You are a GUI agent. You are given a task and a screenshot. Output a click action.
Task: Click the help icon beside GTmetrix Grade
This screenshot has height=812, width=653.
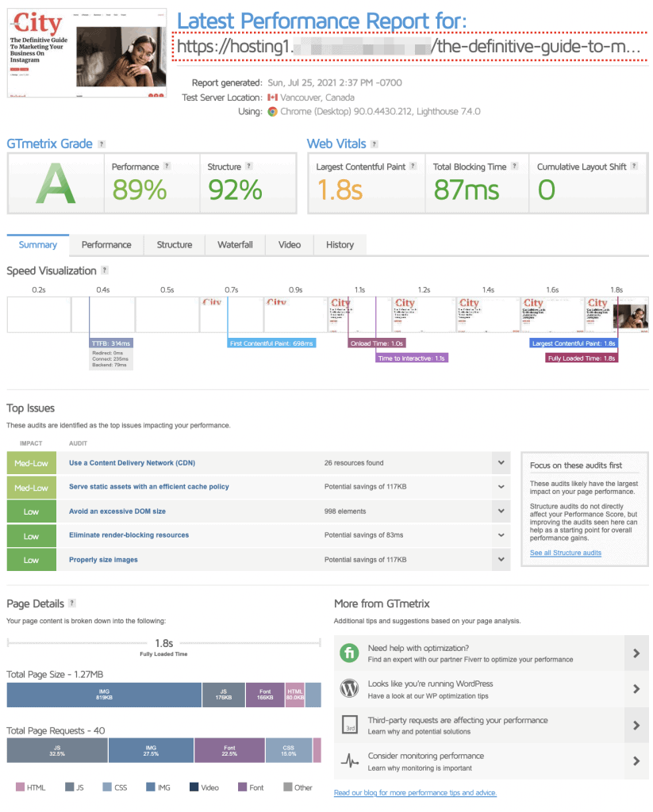pyautogui.click(x=101, y=144)
